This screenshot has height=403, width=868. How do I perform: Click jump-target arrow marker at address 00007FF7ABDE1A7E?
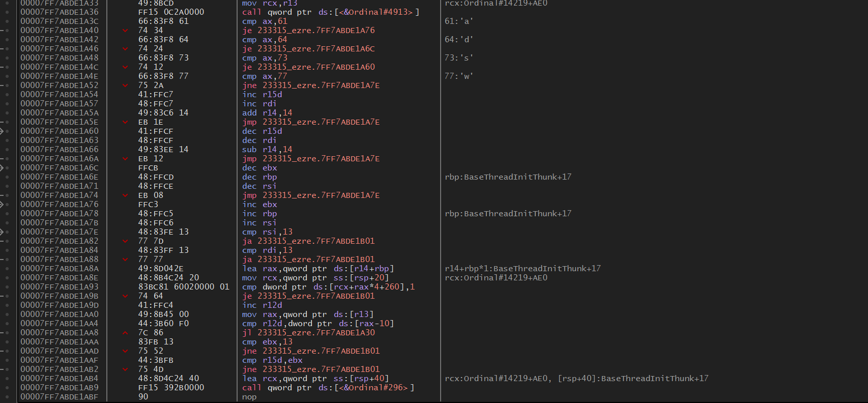2,232
